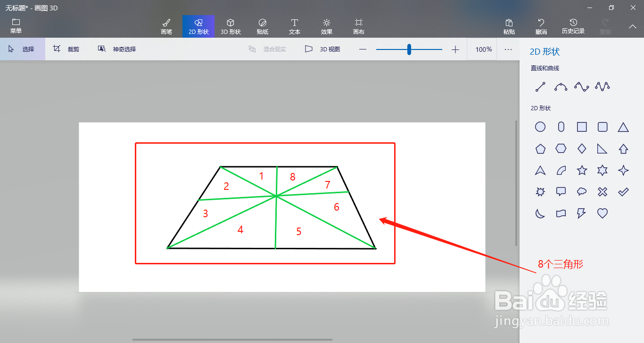The image size is (644, 343).
Task: Pick the circle shape
Action: click(x=540, y=127)
